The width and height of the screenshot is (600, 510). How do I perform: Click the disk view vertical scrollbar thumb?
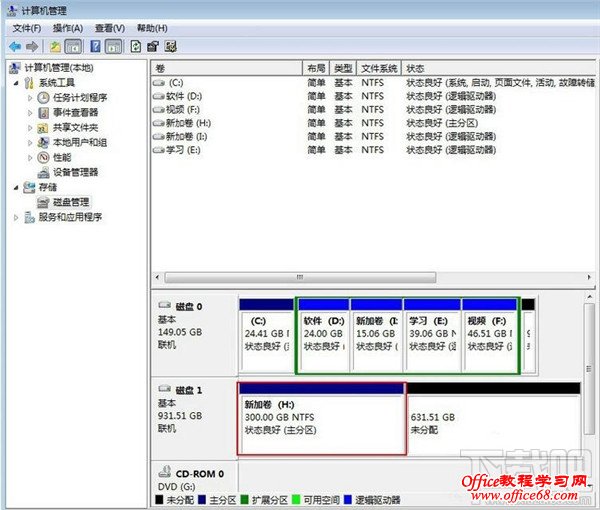point(589,369)
